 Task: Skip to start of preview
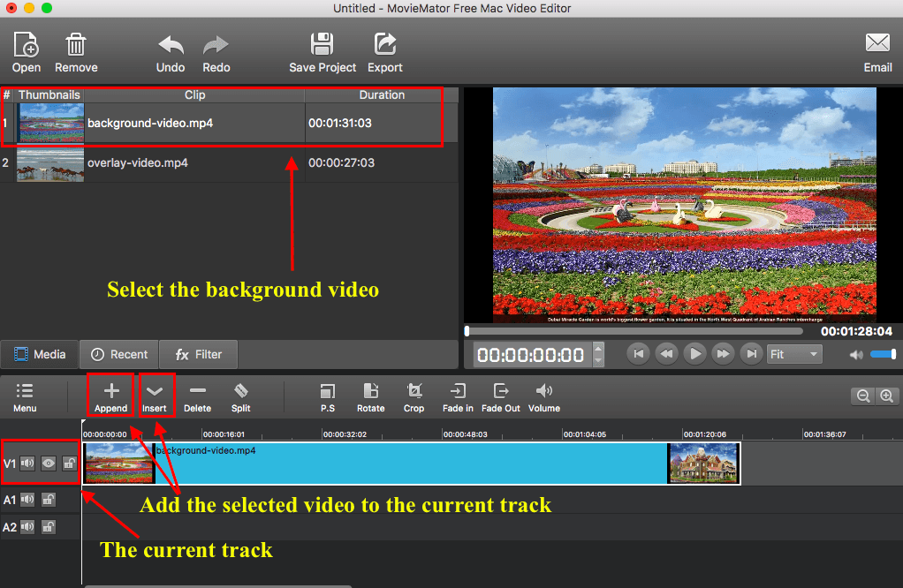click(x=639, y=354)
